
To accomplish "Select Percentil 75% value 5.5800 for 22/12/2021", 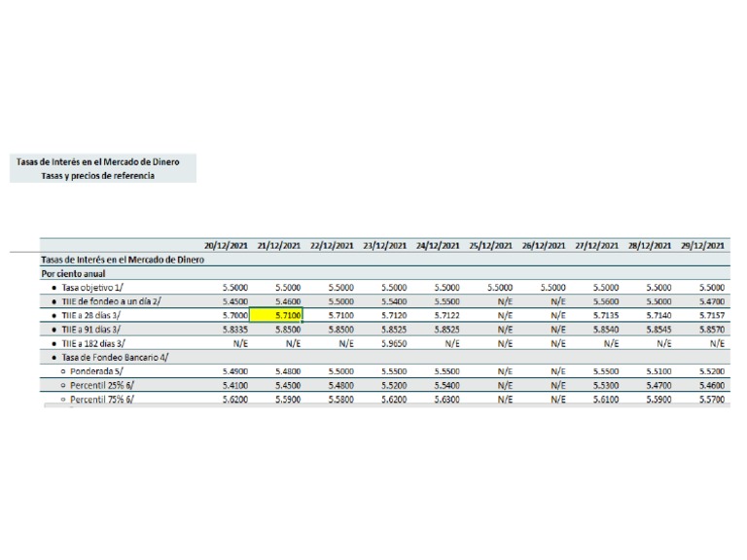I will click(341, 399).
